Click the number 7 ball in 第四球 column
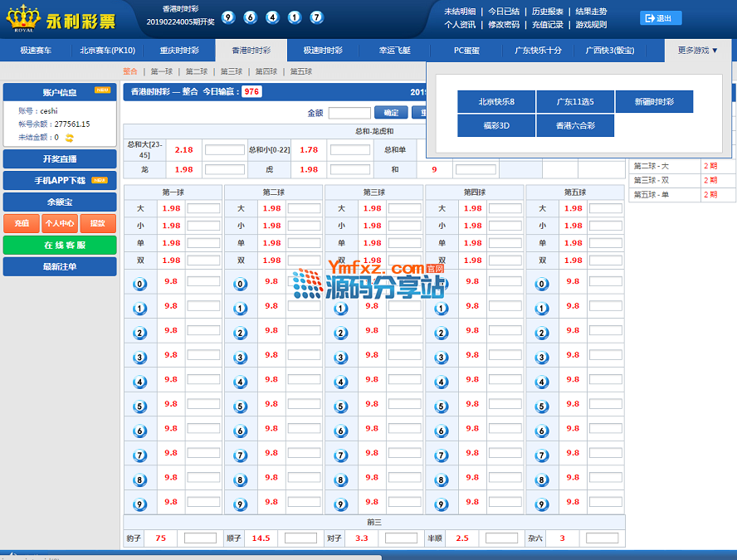This screenshot has height=560, width=737. [441, 455]
